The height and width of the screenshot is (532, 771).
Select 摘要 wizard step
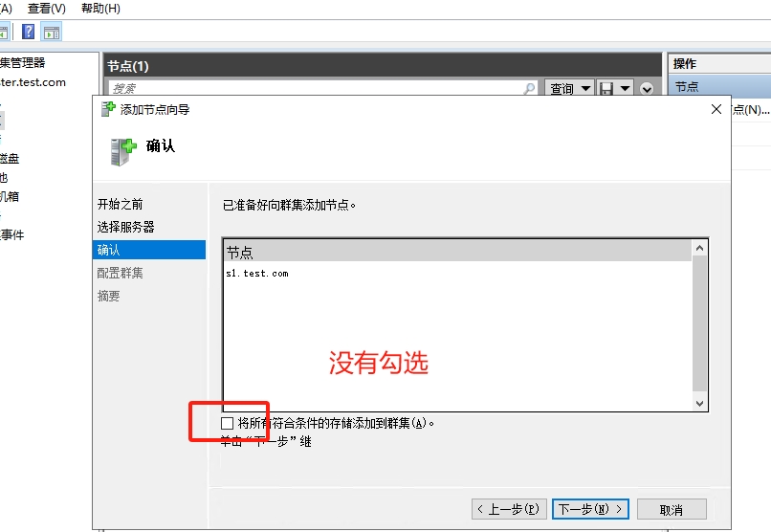[x=109, y=296]
